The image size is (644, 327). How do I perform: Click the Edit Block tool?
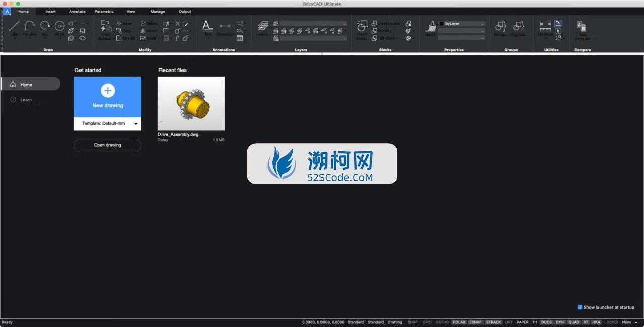(x=385, y=38)
